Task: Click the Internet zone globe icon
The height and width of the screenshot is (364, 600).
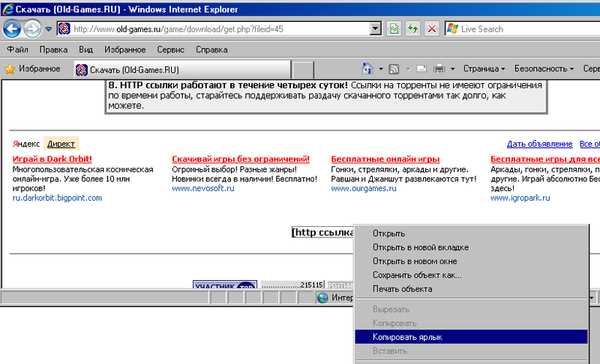Action: point(322,297)
